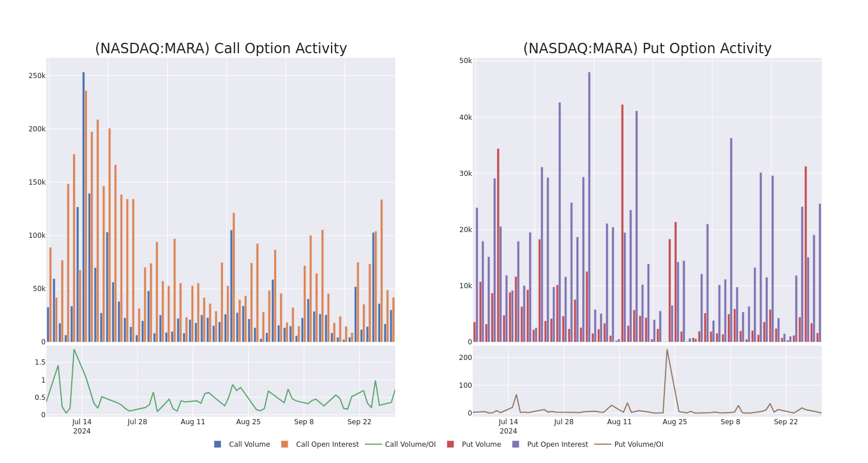This screenshot has width=868, height=463.
Task: Click the Put Volume/OI brown line legend marker
Action: (x=603, y=444)
